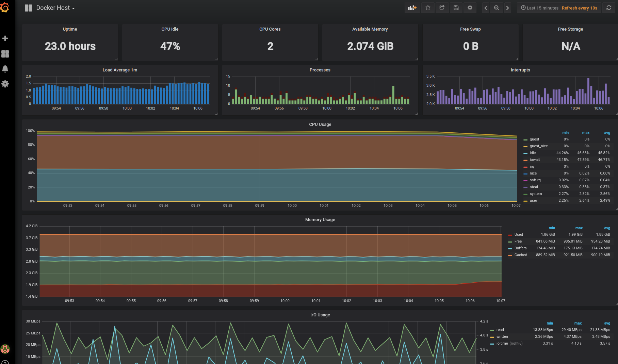Toggle the nice series in CPU legend

click(x=533, y=173)
